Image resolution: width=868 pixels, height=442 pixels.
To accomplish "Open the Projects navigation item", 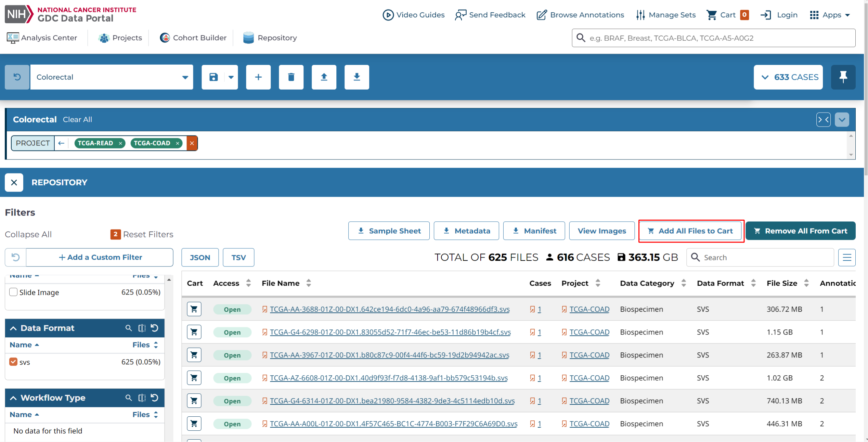I will (120, 38).
